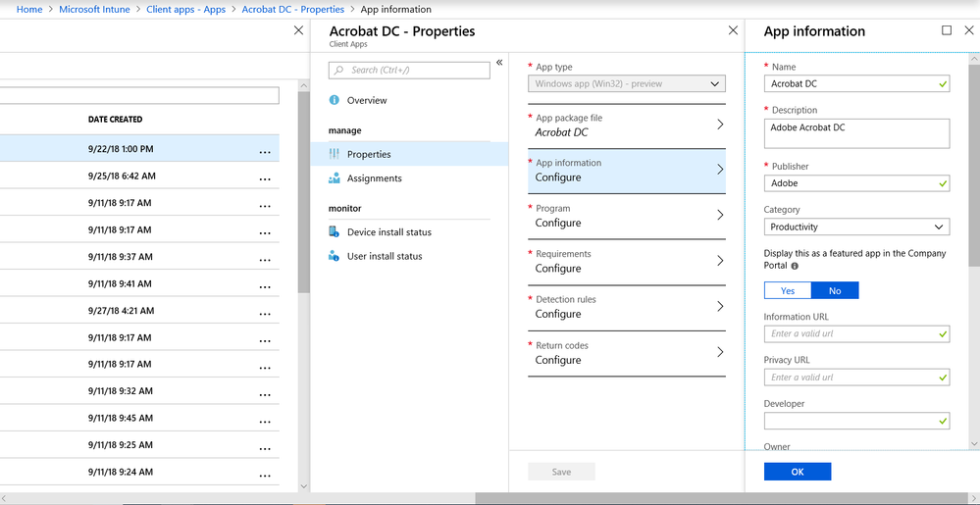Open the App type dropdown

[627, 83]
